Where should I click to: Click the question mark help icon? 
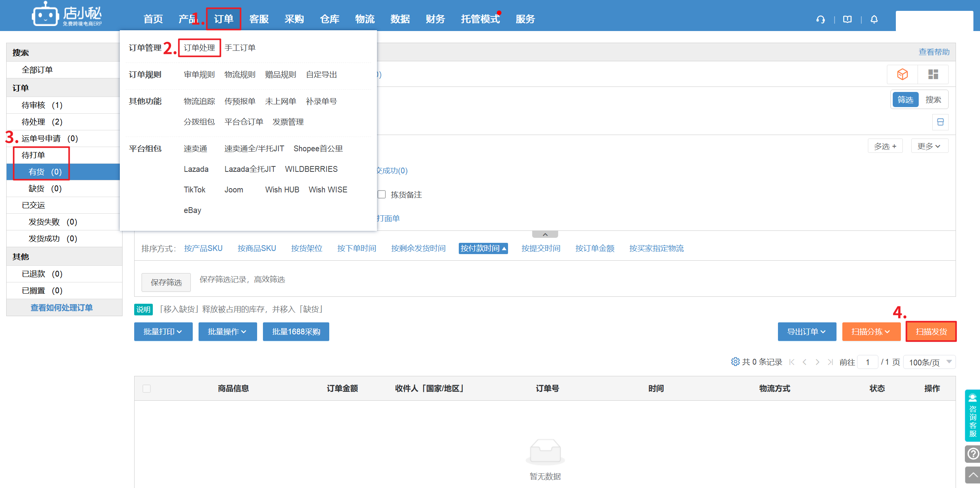point(973,453)
